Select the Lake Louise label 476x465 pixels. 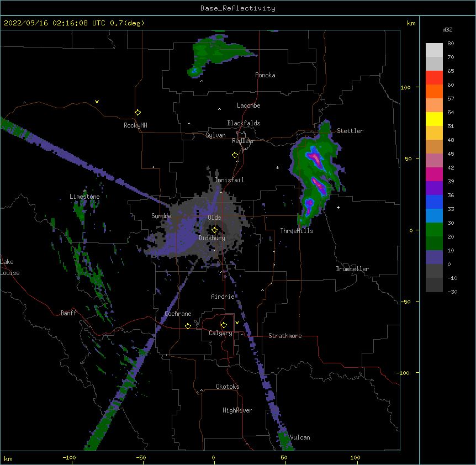(x=10, y=267)
